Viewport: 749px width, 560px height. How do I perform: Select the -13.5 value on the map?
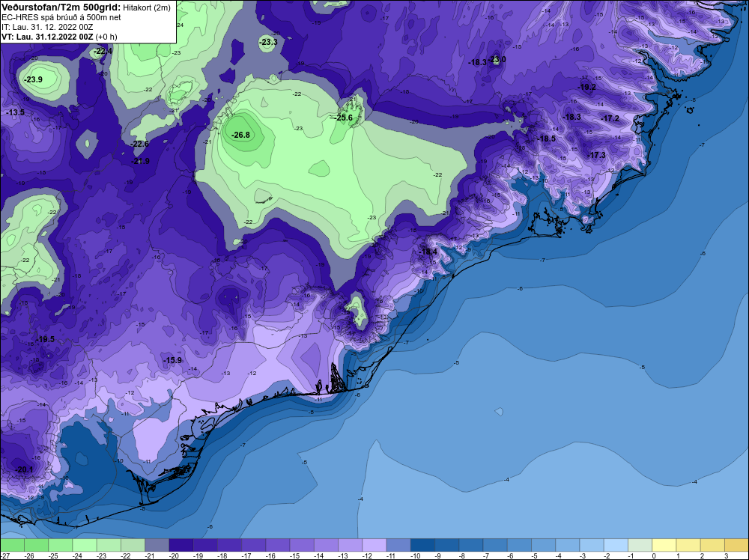click(x=15, y=112)
